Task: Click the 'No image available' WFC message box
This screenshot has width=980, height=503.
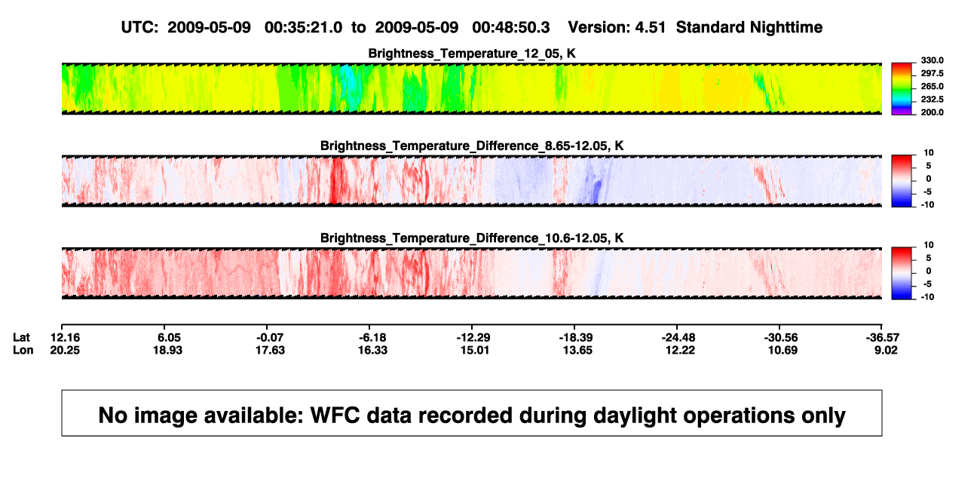Action: coord(472,413)
